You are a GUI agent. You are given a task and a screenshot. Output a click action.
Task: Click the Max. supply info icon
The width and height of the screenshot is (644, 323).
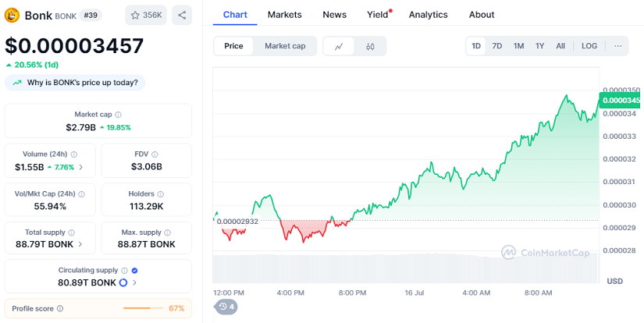pos(168,232)
